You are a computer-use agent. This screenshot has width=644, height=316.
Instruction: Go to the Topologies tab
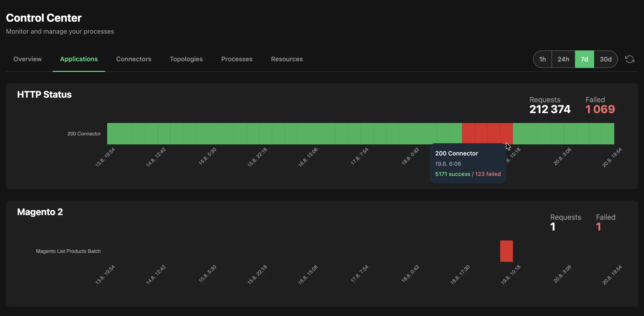[x=186, y=59]
